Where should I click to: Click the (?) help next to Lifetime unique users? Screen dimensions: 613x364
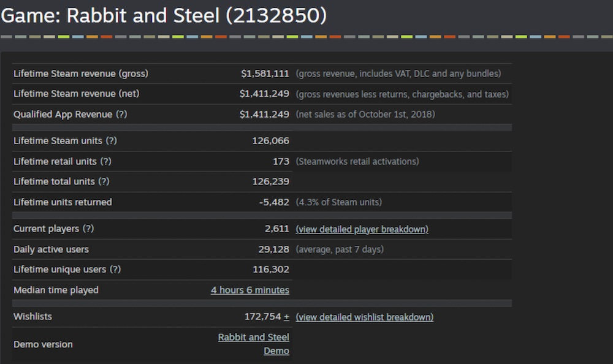115,270
